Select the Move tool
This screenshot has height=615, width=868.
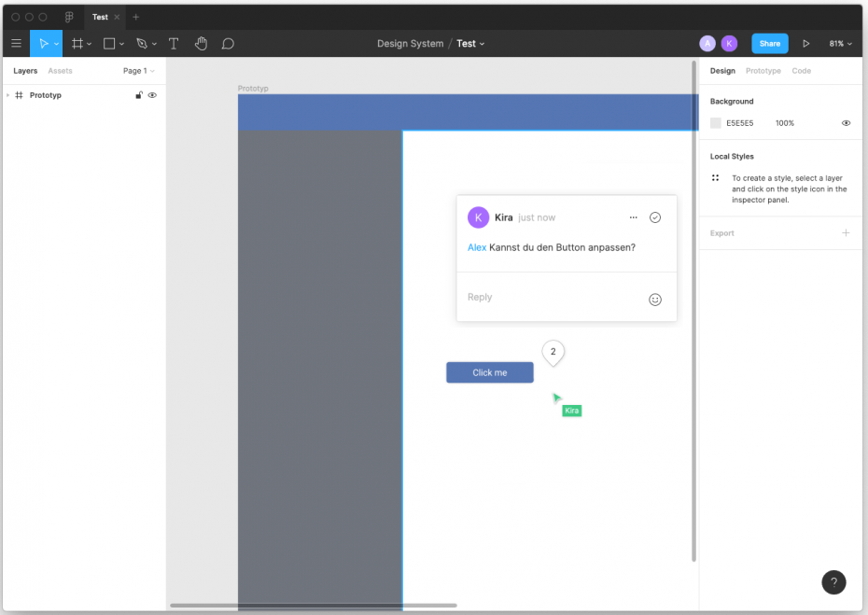point(42,44)
